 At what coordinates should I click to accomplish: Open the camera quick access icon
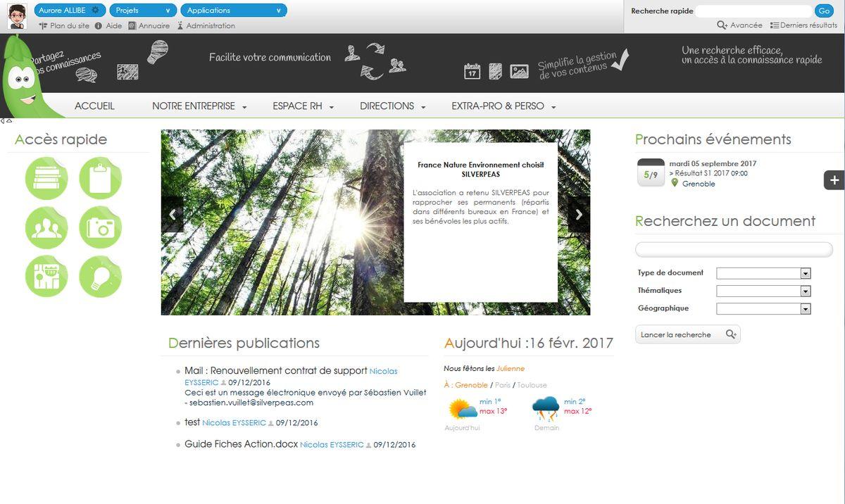101,227
